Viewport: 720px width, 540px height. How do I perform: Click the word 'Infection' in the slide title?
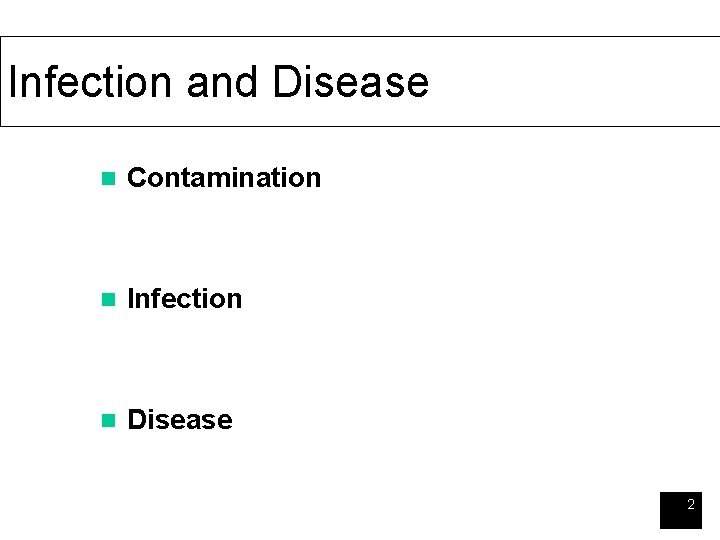click(92, 82)
